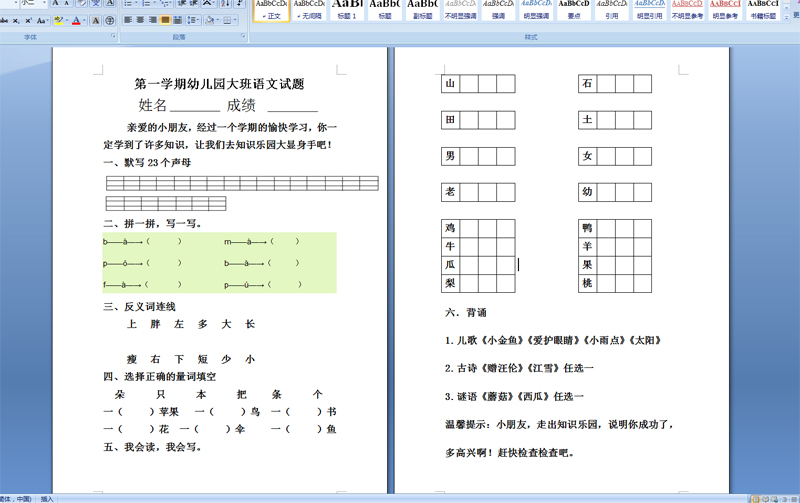Apply distributed alignment
This screenshot has width=800, height=503.
(178, 20)
